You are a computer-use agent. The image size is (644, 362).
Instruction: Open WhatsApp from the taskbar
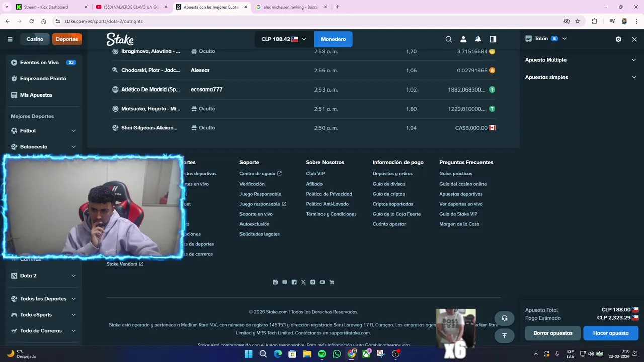point(337,354)
